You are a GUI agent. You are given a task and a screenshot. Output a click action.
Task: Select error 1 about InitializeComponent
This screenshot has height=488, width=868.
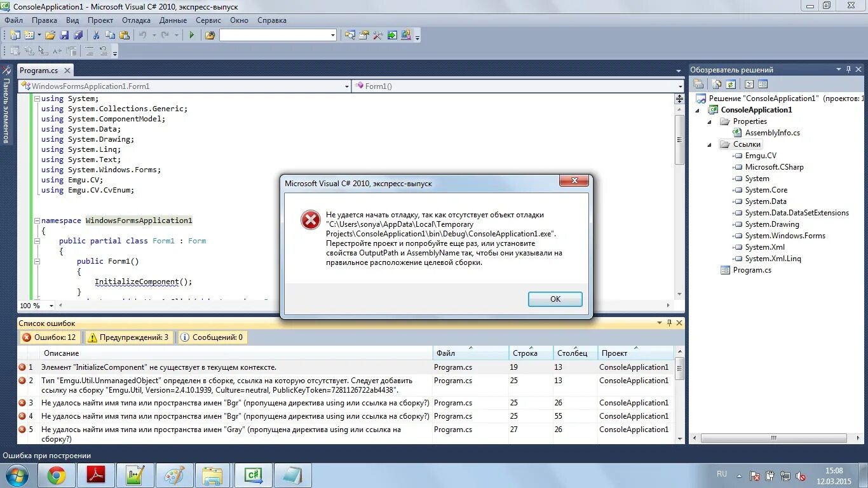346,367
